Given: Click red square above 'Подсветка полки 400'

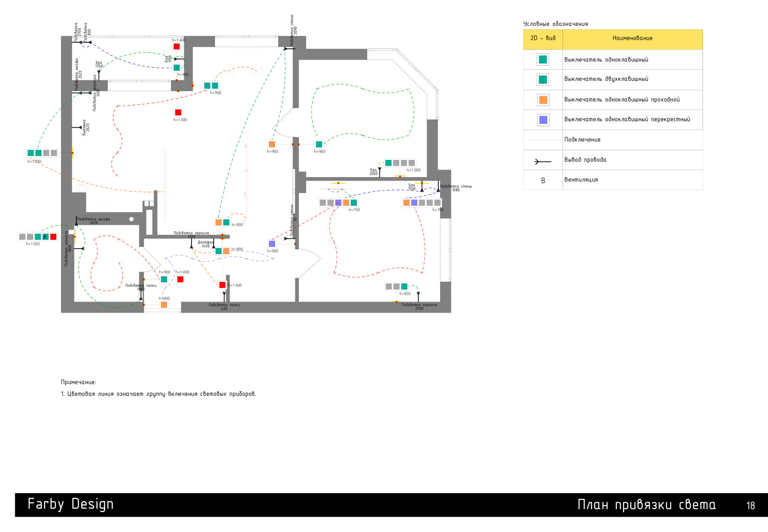Looking at the screenshot, I should click(x=222, y=285).
